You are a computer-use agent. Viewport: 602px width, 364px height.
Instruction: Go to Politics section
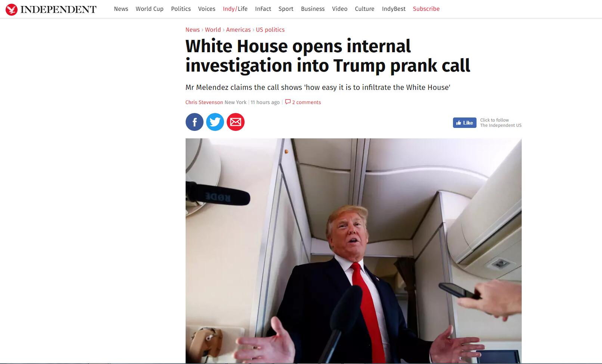pyautogui.click(x=181, y=9)
